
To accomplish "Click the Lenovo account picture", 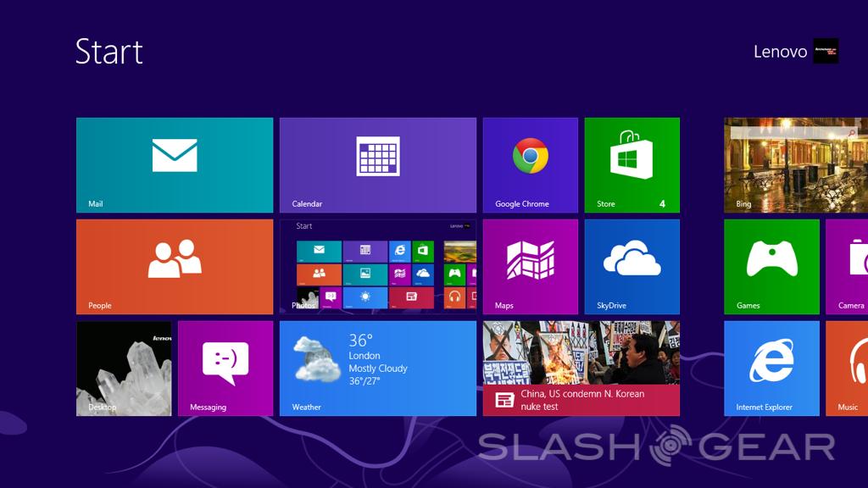I will point(826,51).
